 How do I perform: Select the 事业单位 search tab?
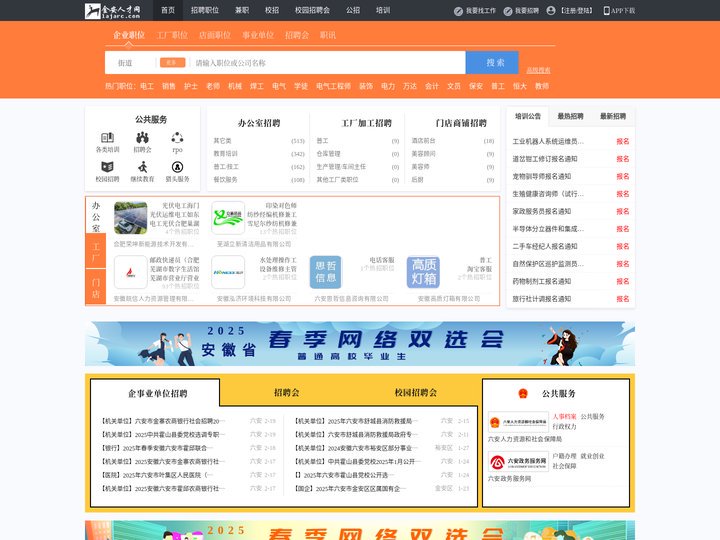tap(258, 35)
